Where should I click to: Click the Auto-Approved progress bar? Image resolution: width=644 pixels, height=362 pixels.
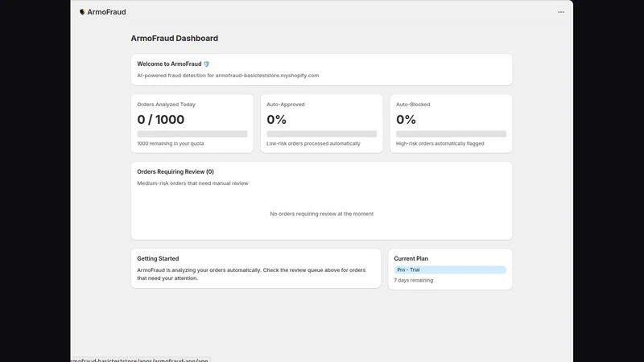point(321,134)
